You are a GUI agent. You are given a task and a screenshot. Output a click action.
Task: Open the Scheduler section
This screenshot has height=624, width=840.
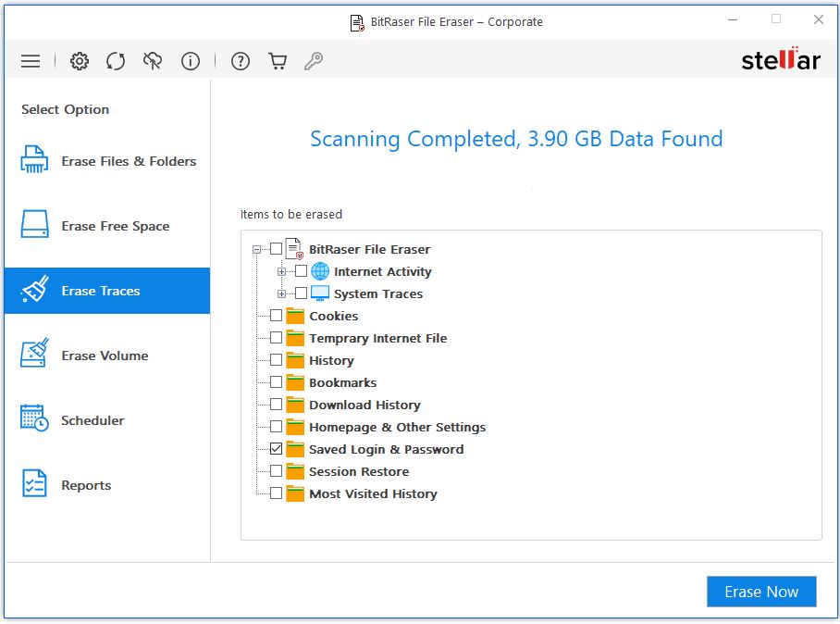coord(107,420)
